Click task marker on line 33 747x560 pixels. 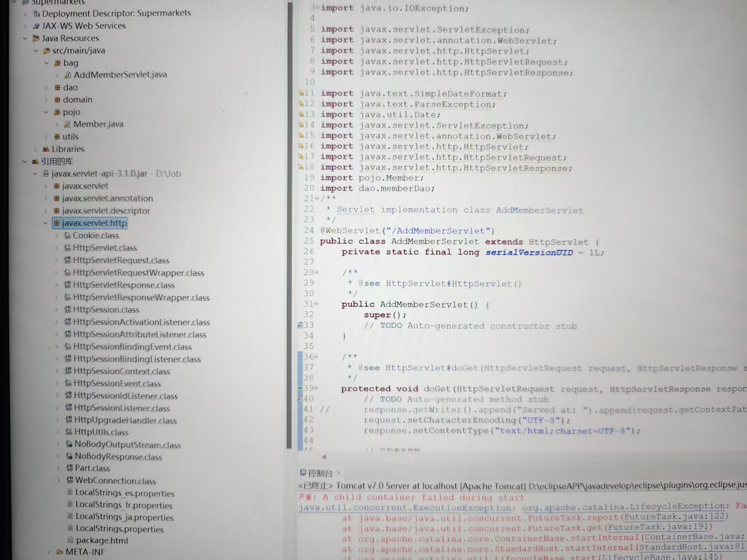click(300, 325)
